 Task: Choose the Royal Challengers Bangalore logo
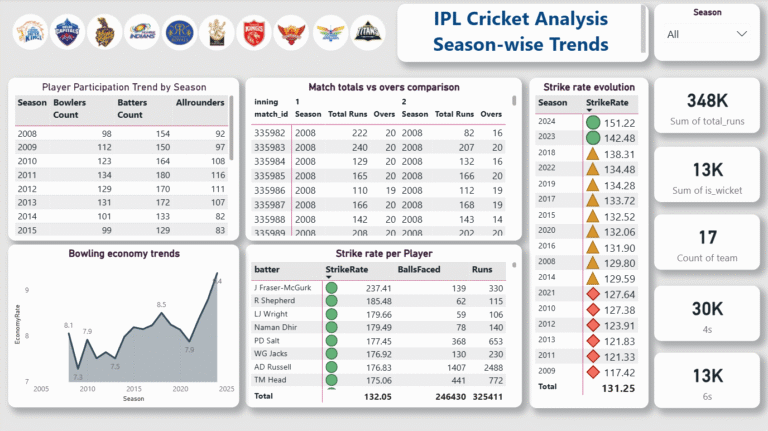tap(217, 32)
